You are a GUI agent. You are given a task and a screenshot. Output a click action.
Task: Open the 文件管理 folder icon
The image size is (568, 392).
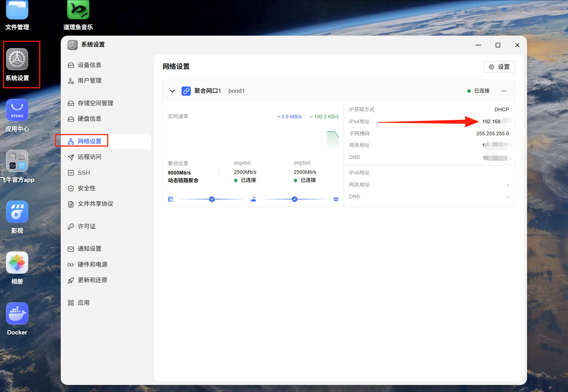[17, 9]
